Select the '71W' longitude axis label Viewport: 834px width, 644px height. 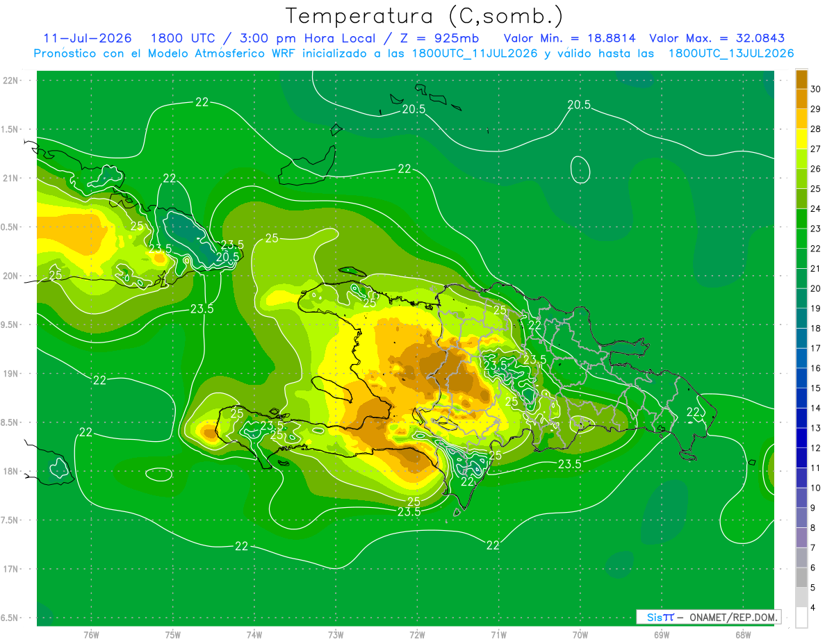click(x=498, y=635)
